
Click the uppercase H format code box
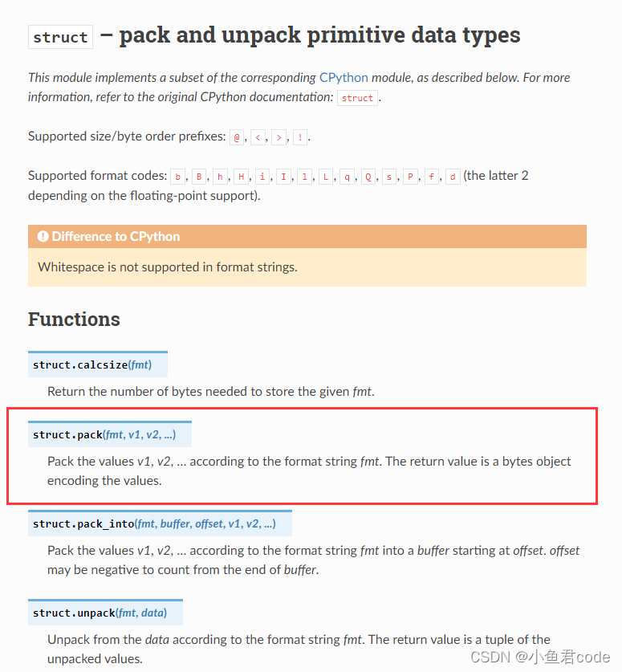click(x=241, y=177)
